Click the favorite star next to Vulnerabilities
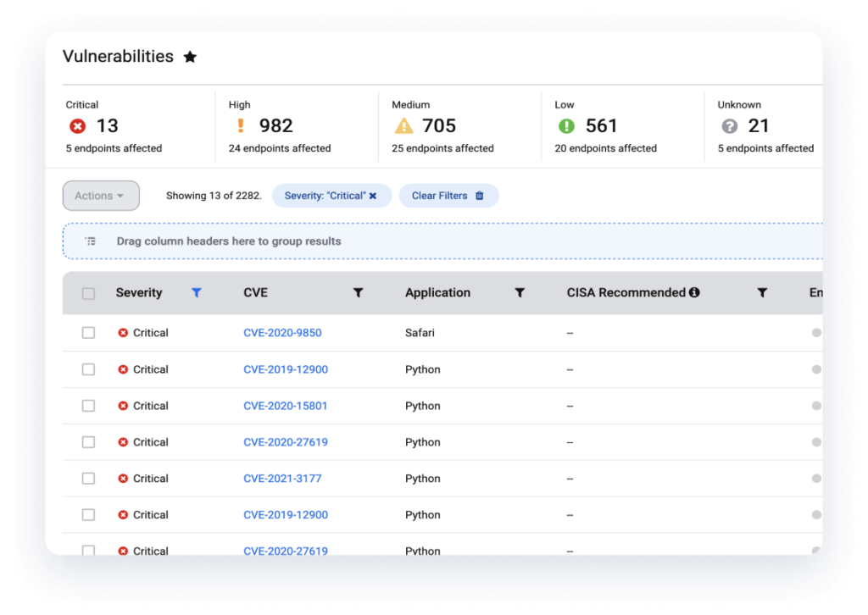This screenshot has height=615, width=868. (190, 57)
